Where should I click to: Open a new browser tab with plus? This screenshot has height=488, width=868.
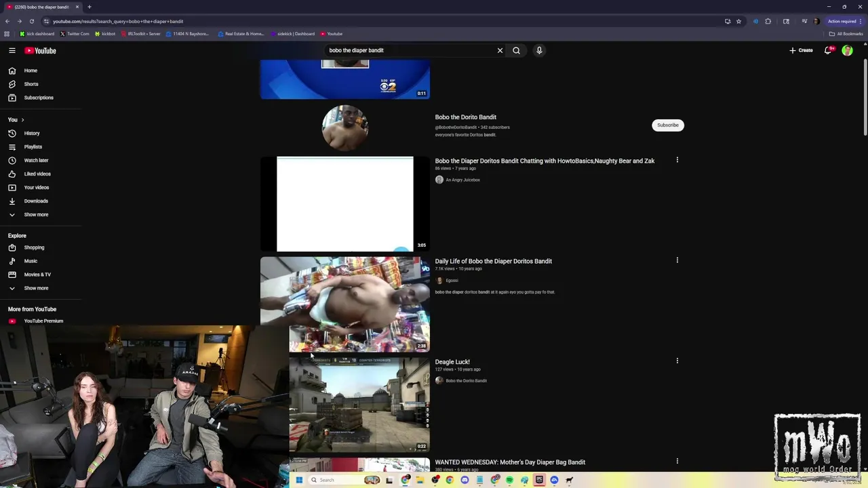click(x=89, y=7)
